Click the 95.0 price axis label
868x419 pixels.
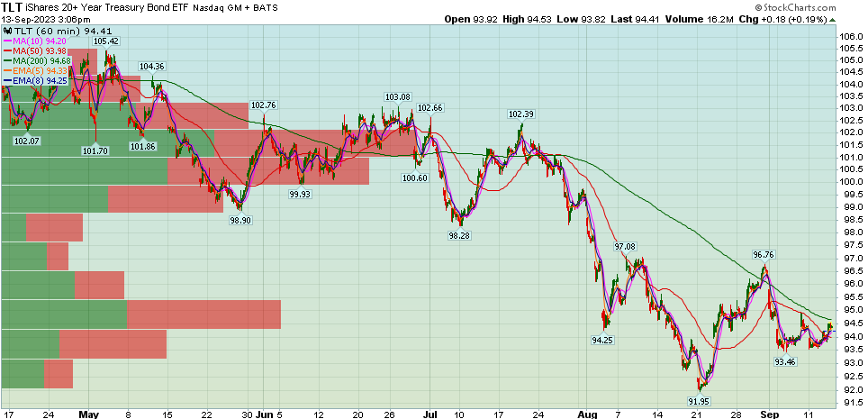pyautogui.click(x=853, y=309)
